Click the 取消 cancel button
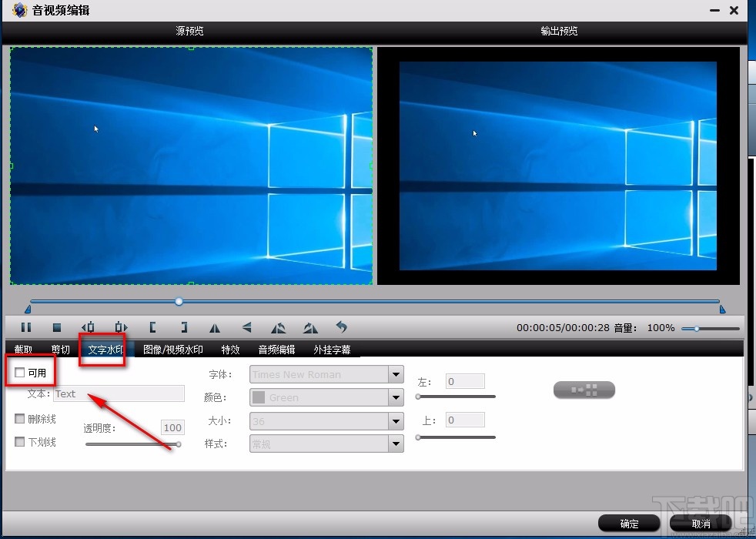756x539 pixels. [701, 524]
